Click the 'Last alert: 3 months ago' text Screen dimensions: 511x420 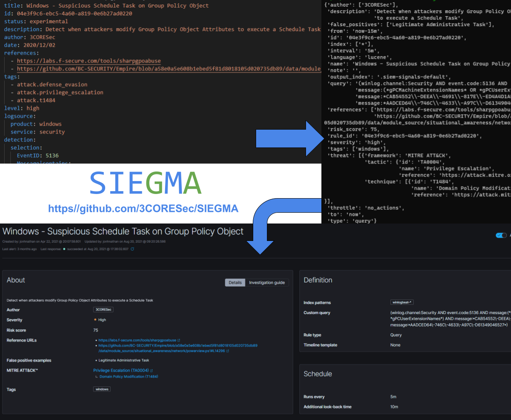(x=20, y=249)
